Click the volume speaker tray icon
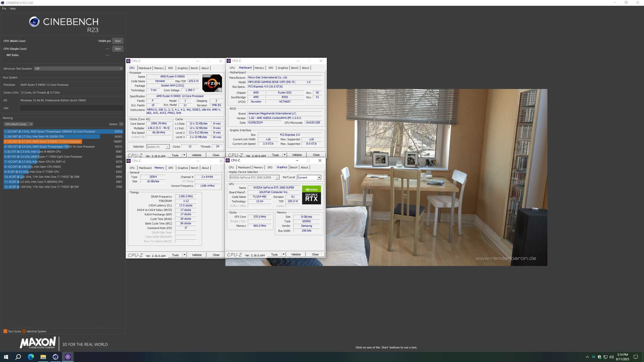Viewport: 644px width, 362px height. pos(612,357)
